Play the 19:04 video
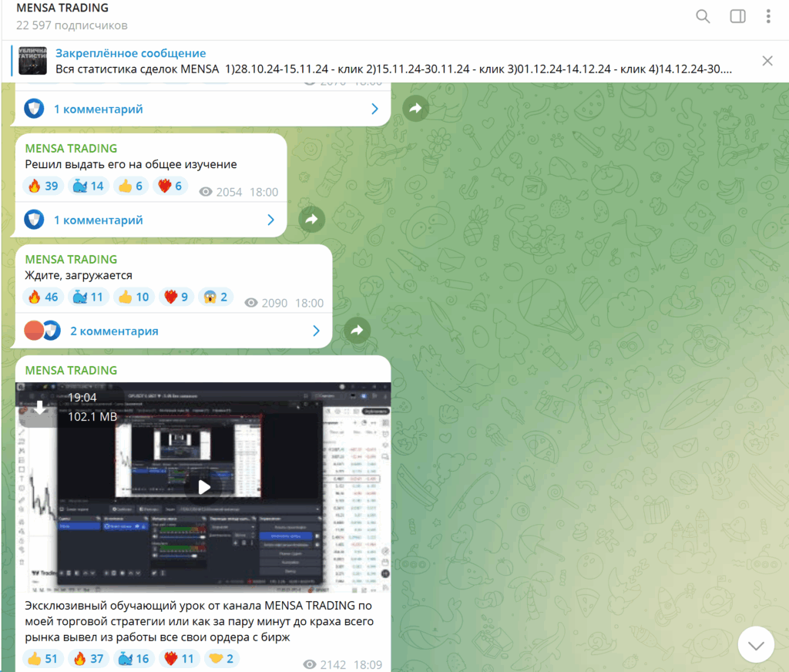This screenshot has width=789, height=672. tap(203, 487)
